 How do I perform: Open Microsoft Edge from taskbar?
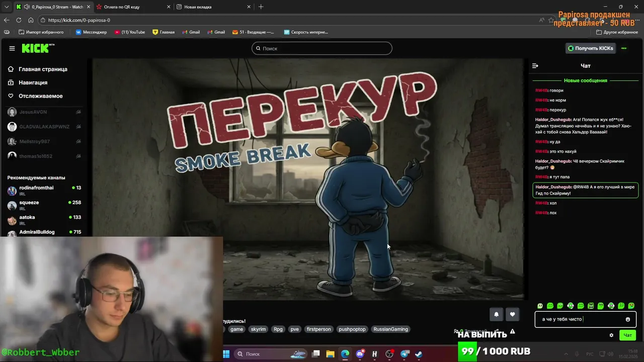click(345, 354)
